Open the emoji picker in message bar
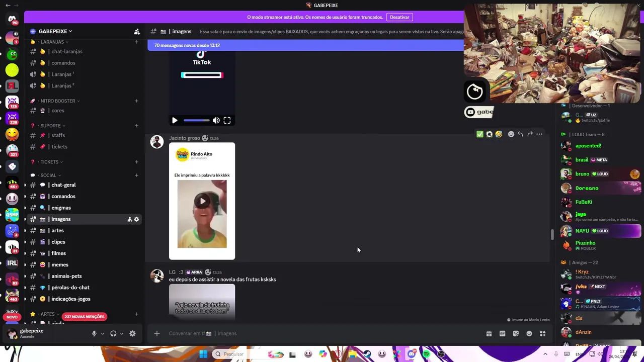Screen dimensions: 644x362 529,333
